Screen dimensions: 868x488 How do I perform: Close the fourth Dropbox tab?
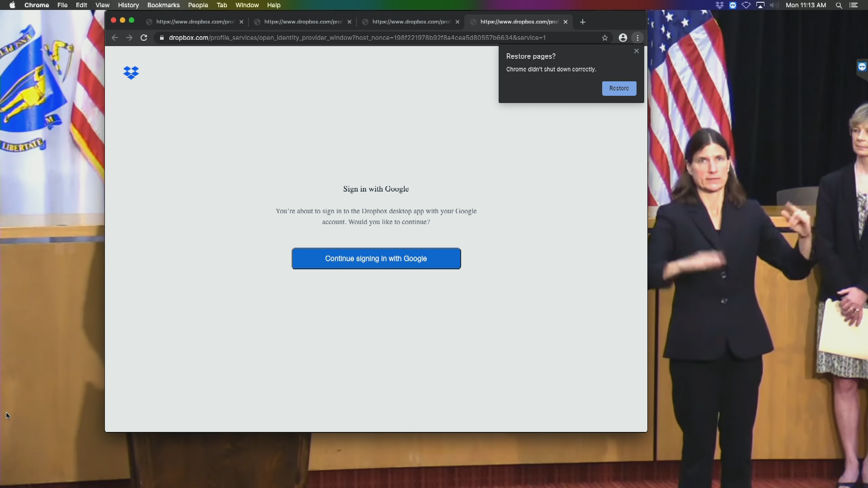566,22
